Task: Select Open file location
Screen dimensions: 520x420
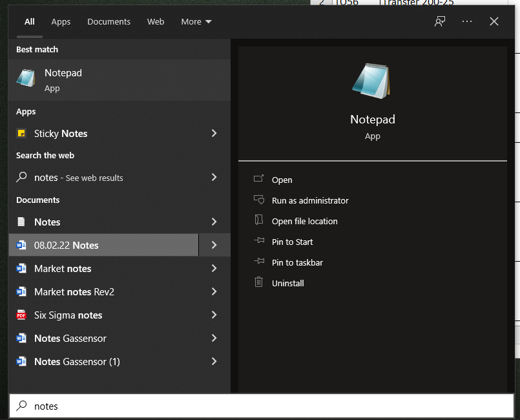Action: [304, 221]
